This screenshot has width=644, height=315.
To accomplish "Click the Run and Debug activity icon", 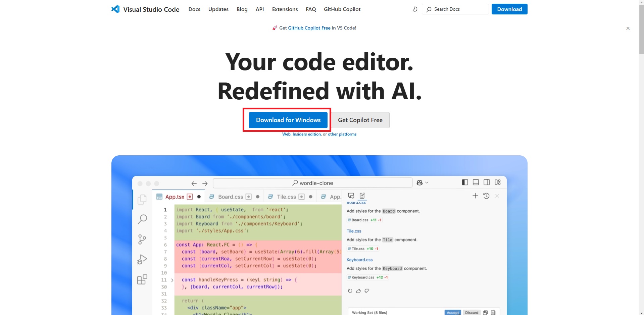I will point(142,259).
